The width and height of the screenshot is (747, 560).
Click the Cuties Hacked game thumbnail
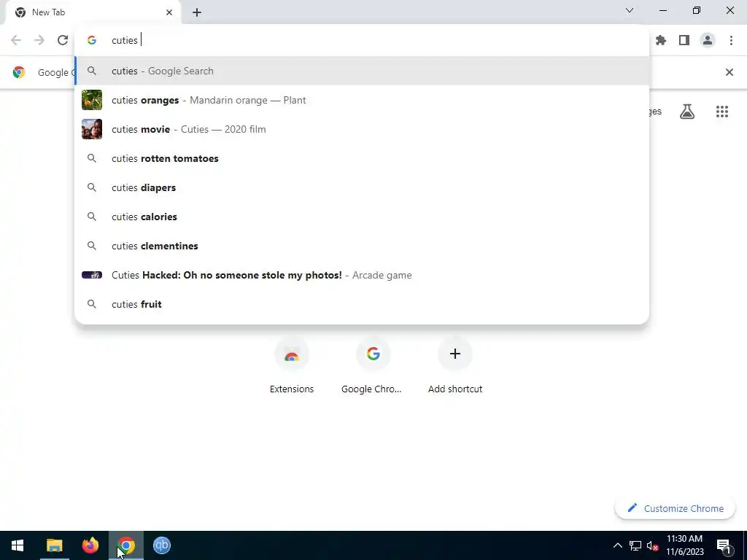[92, 275]
